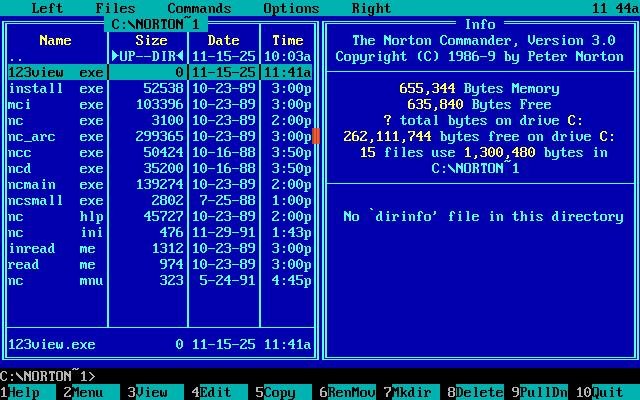This screenshot has width=640, height=400.
Task: Click size 139274 of ncmain
Action: tap(160, 184)
